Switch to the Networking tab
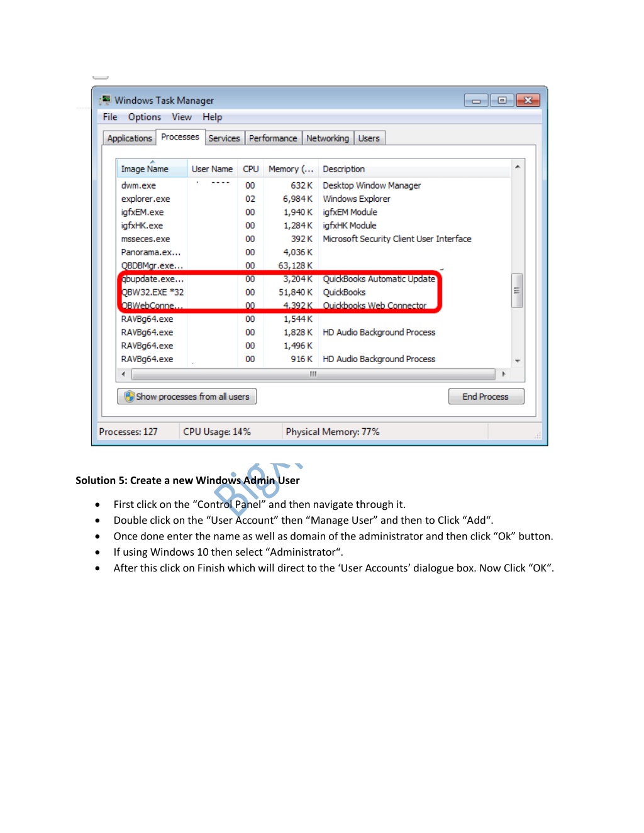 tap(328, 138)
